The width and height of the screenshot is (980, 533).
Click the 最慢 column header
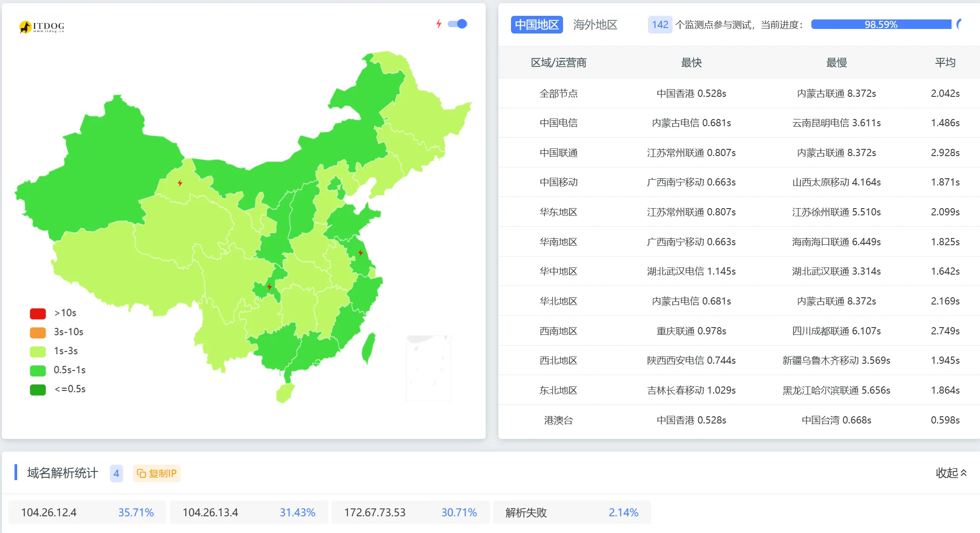836,62
